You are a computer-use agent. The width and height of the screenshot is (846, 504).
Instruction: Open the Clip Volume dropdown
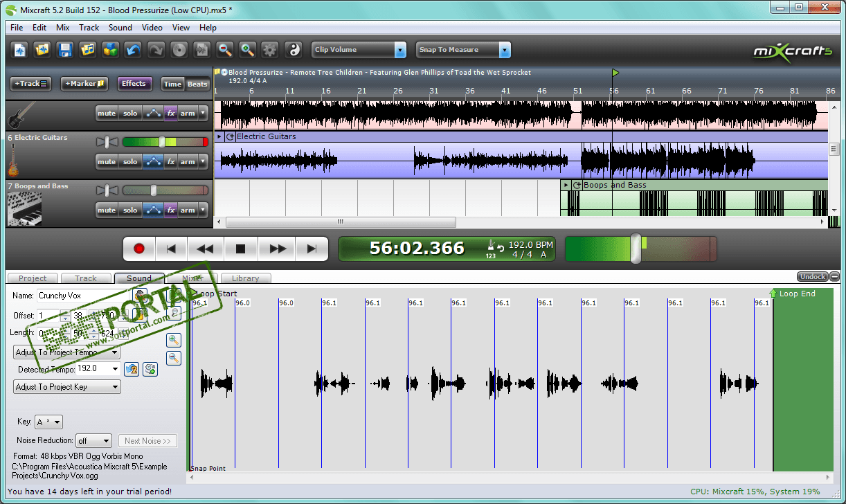click(400, 50)
